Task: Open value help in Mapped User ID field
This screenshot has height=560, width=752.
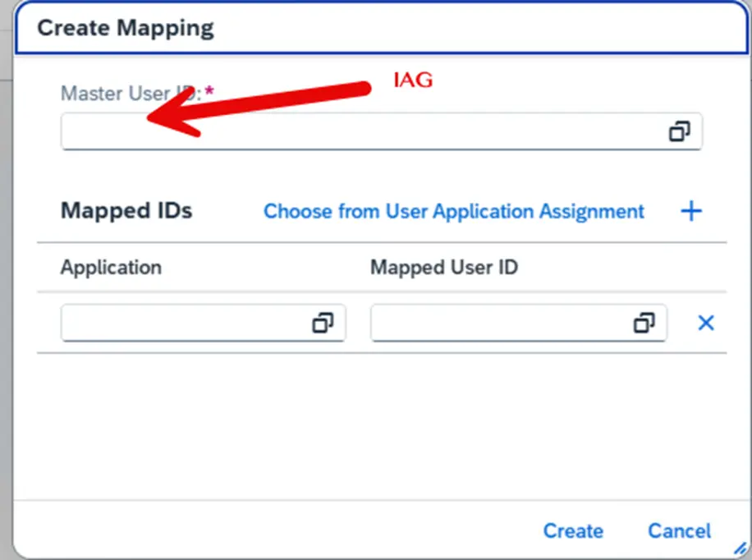Action: [x=644, y=324]
